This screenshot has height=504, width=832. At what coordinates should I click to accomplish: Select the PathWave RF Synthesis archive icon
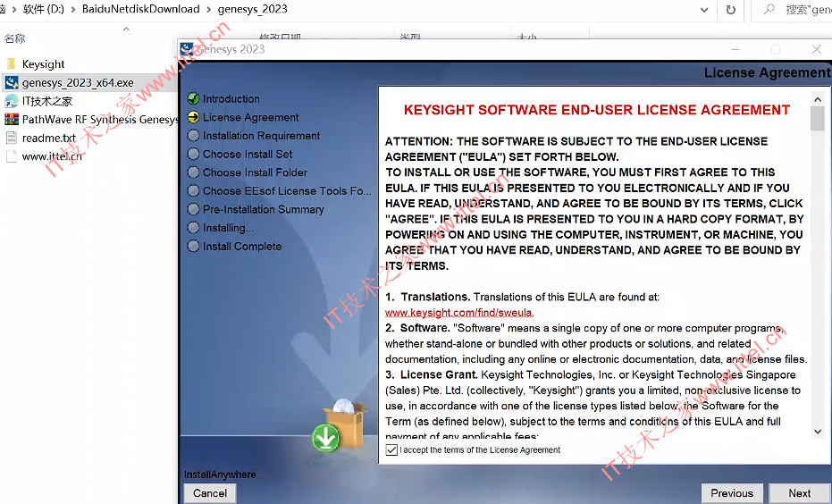12,120
